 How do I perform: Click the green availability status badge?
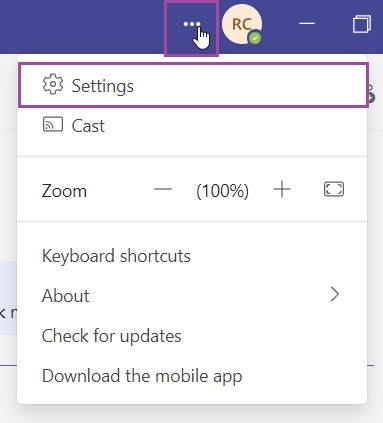(x=255, y=38)
